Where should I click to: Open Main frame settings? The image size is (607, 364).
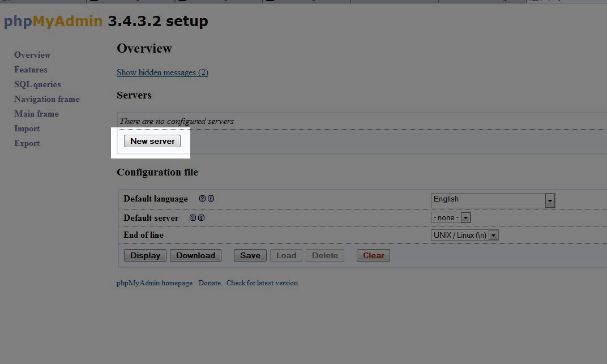[x=36, y=114]
